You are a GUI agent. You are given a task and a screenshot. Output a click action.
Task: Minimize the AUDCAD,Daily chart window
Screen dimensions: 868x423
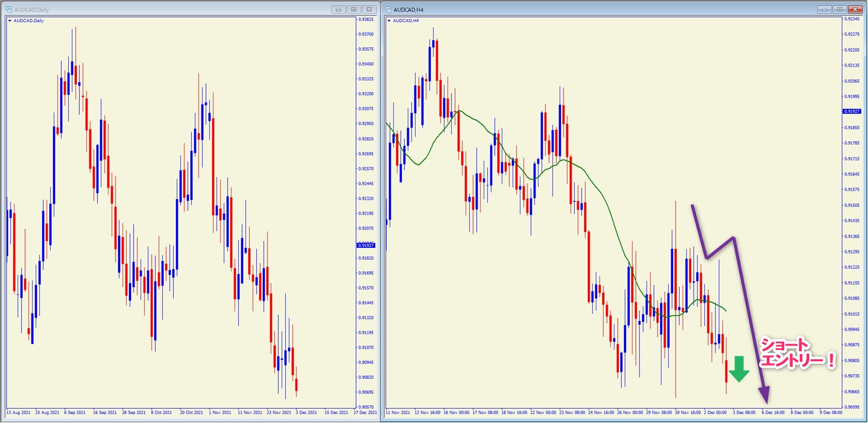pos(339,10)
